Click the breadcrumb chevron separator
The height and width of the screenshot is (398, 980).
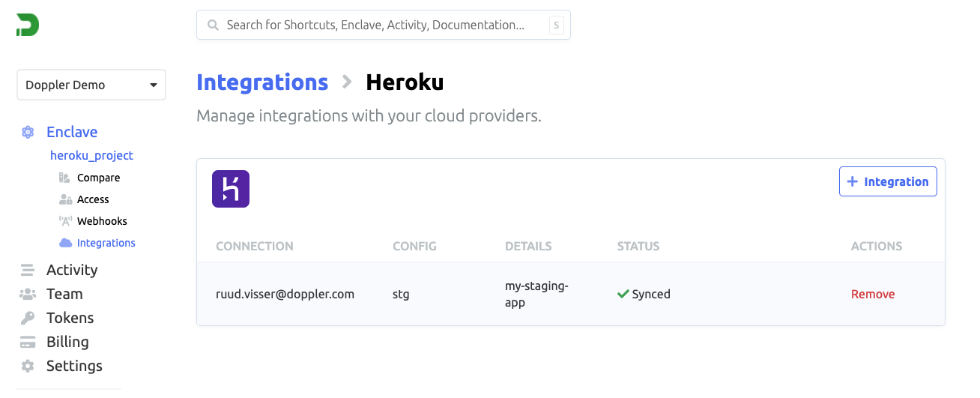coord(347,82)
